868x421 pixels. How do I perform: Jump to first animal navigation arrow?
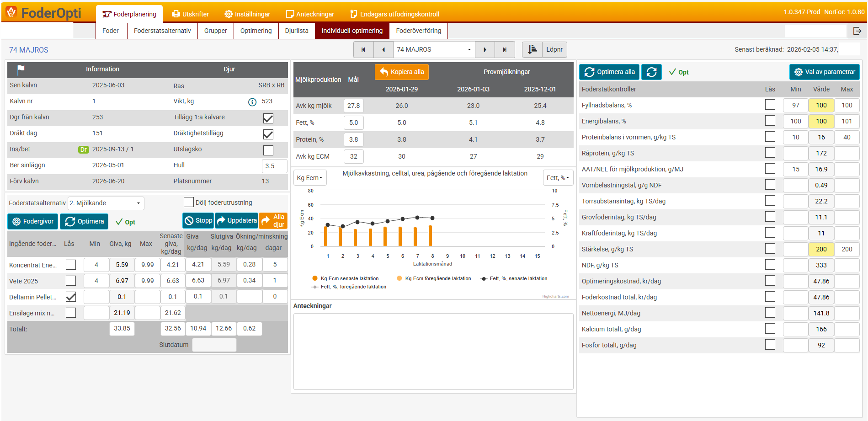click(x=363, y=50)
